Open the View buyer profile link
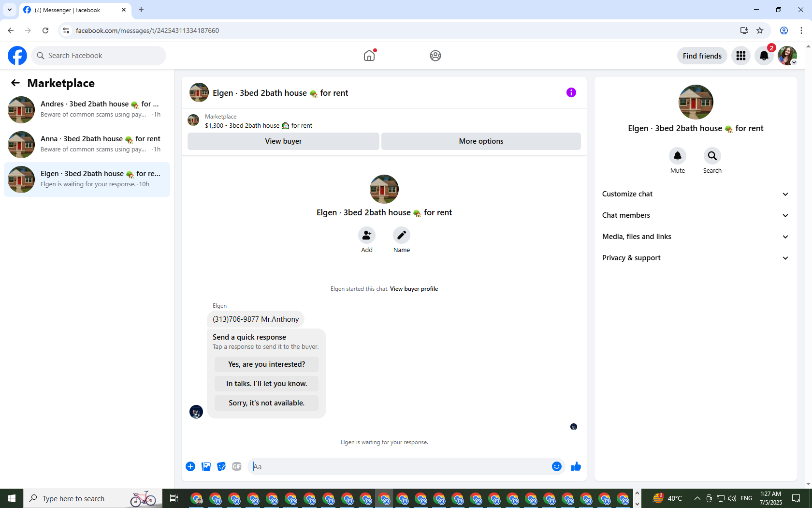The image size is (812, 508). coord(414,289)
